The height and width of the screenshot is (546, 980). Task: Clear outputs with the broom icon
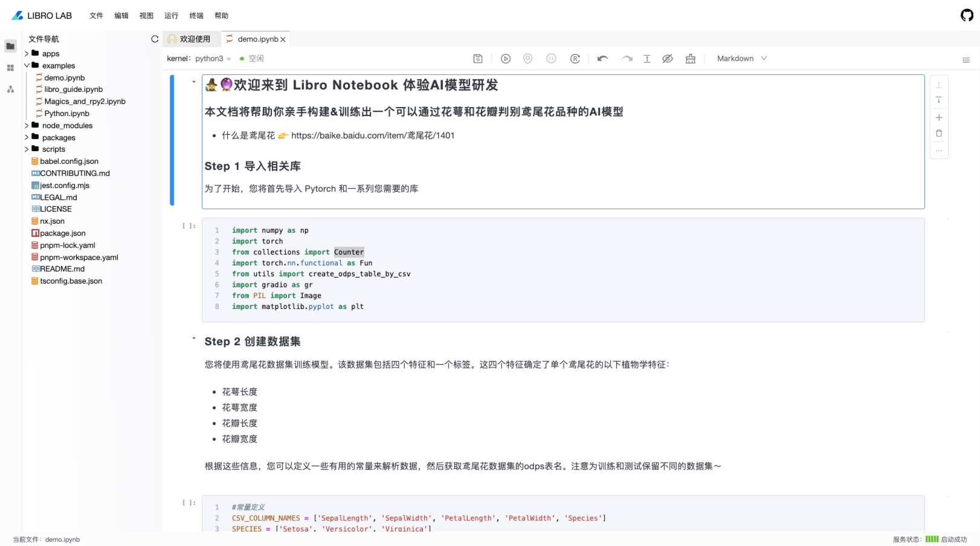pyautogui.click(x=691, y=59)
